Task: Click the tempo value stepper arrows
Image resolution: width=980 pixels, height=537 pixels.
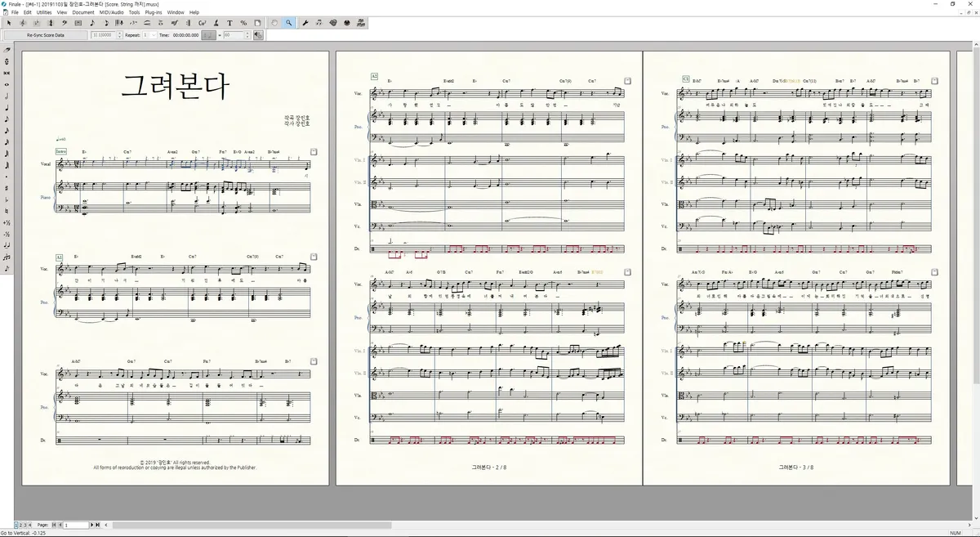Action: pyautogui.click(x=247, y=35)
